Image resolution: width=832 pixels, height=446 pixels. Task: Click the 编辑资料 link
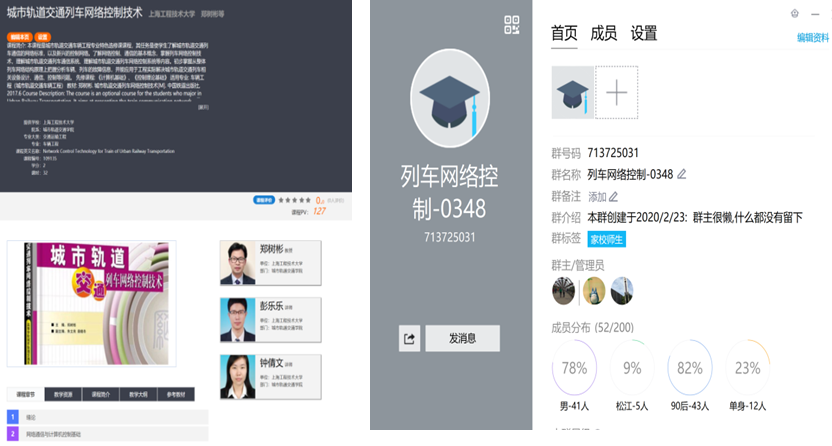point(812,38)
